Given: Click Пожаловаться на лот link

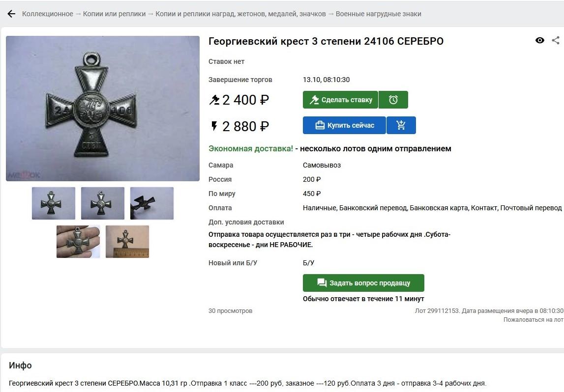Looking at the screenshot, I should pos(533,319).
